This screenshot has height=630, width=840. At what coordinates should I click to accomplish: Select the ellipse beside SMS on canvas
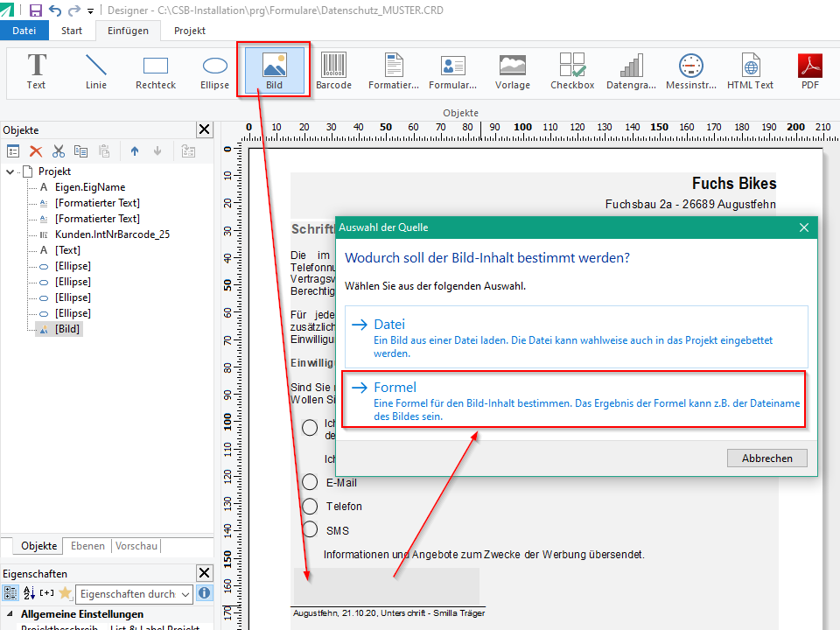310,529
